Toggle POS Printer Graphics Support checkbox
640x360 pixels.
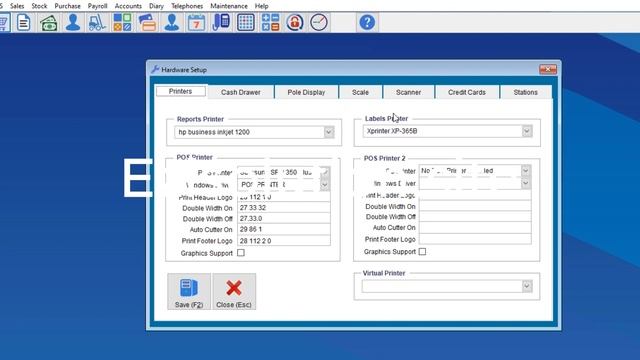point(241,253)
